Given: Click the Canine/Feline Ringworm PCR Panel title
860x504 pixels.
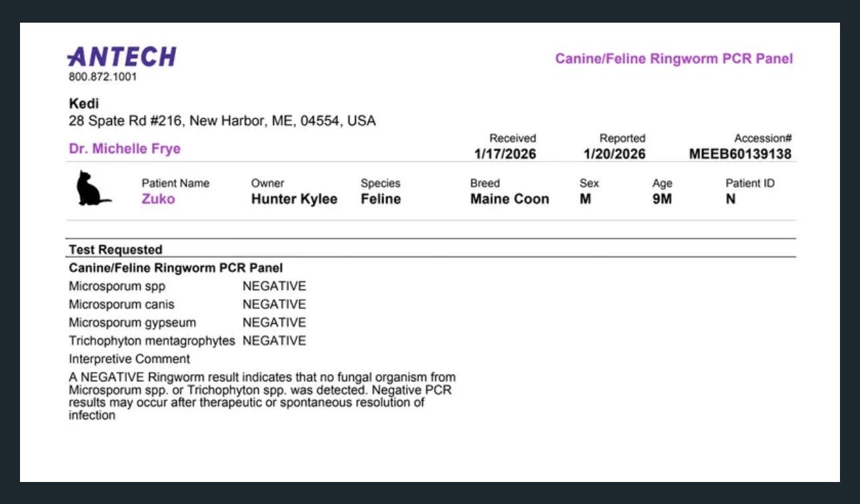Looking at the screenshot, I should click(x=674, y=59).
